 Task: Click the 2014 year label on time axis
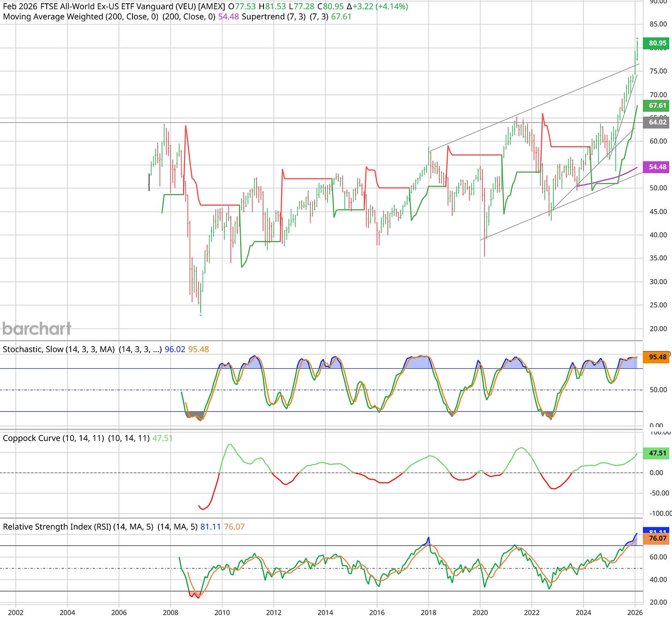(x=325, y=612)
